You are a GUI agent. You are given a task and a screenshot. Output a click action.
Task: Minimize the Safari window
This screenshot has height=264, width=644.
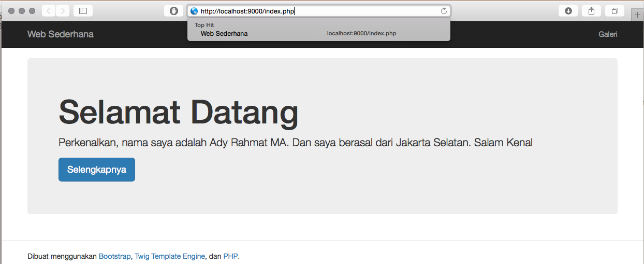tap(22, 11)
